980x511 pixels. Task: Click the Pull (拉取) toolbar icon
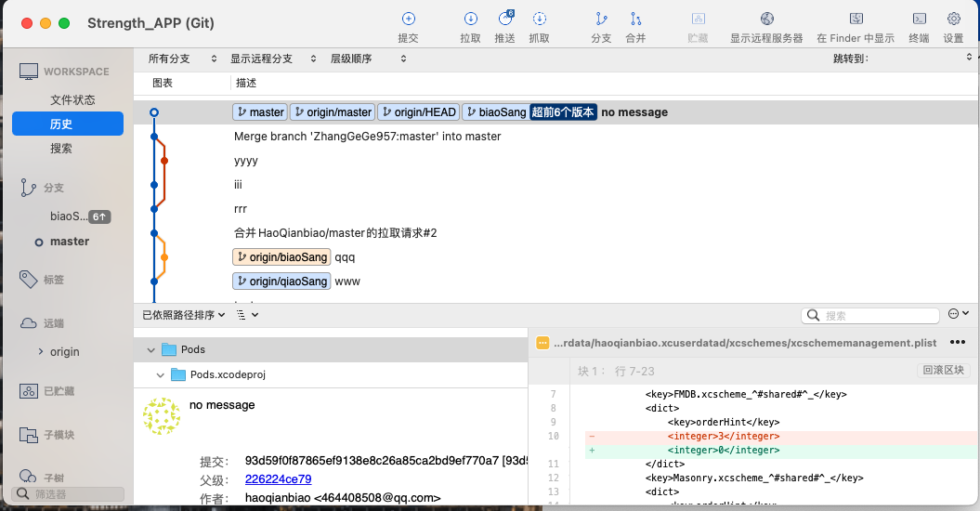coord(471,19)
